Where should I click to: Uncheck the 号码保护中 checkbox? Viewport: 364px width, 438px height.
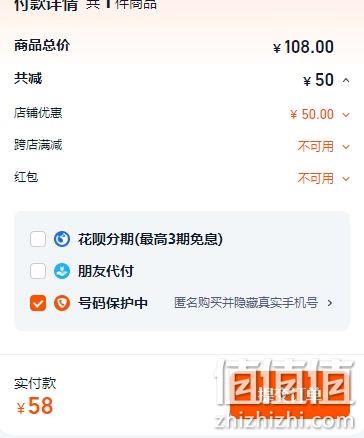click(38, 303)
